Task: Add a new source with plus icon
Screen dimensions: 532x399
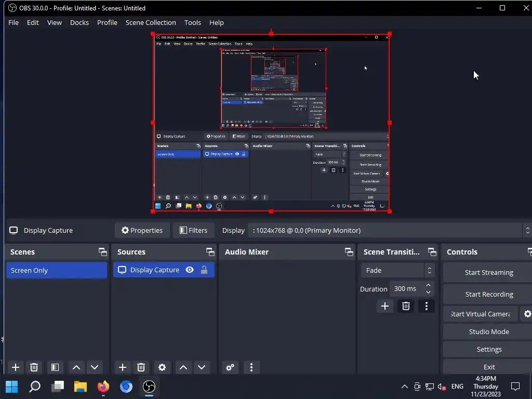Action: pos(123,367)
